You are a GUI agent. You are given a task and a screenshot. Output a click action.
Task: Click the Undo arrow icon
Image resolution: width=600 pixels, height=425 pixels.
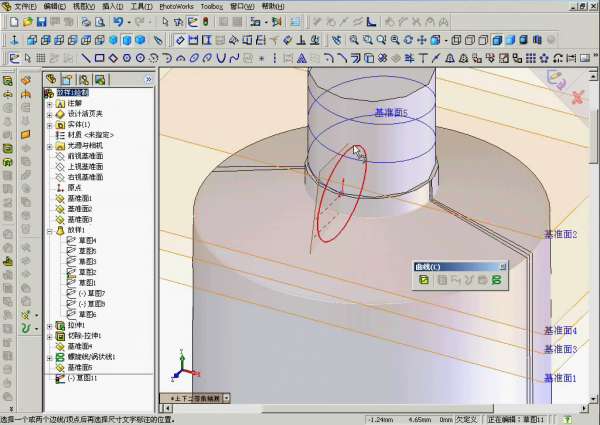pyautogui.click(x=118, y=22)
